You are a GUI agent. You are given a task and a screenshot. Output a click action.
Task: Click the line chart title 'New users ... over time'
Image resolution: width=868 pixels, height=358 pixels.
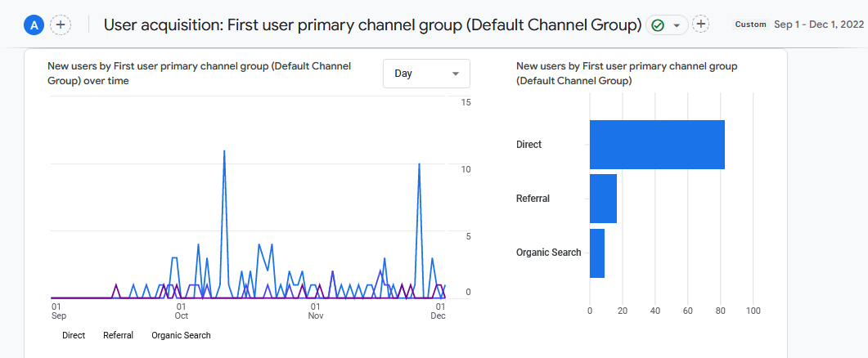(200, 74)
